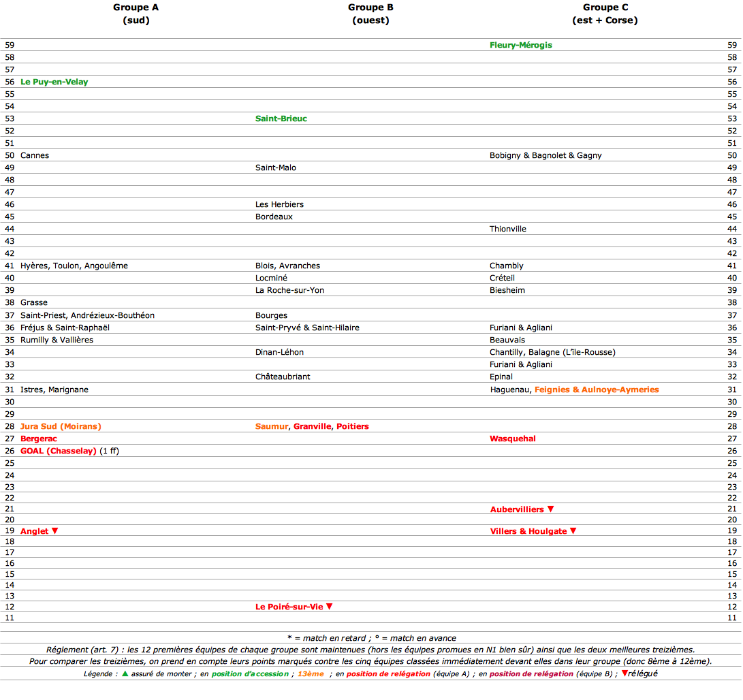Click the relegated triangle next to Aubervilliers

click(550, 509)
